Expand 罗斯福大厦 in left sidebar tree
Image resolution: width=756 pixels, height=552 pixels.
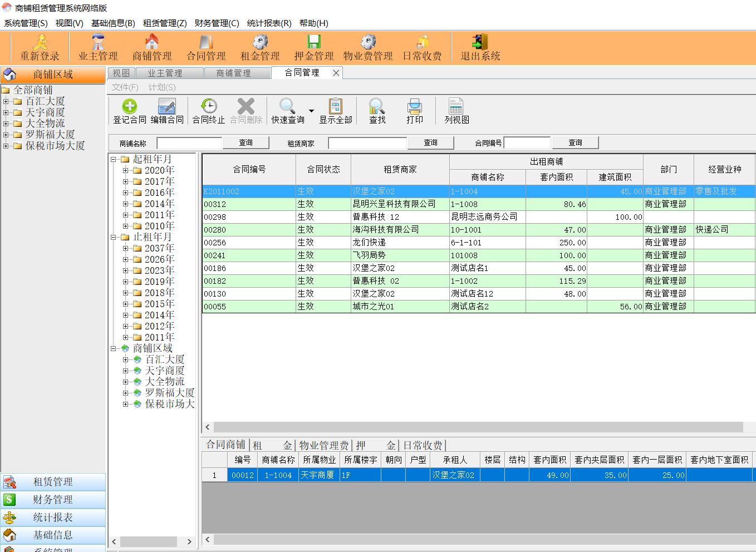point(6,135)
